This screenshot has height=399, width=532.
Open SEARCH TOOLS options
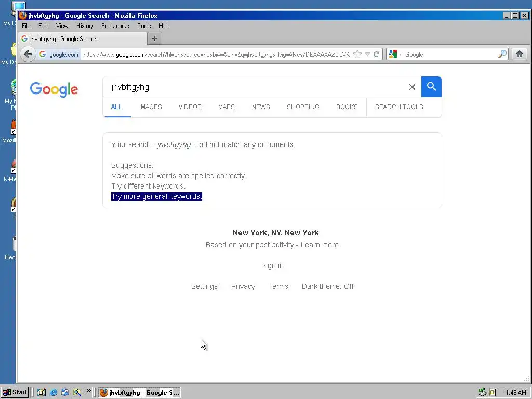coord(399,107)
